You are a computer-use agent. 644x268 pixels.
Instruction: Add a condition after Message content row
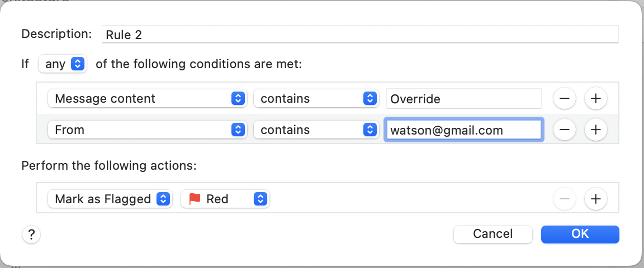coord(595,98)
